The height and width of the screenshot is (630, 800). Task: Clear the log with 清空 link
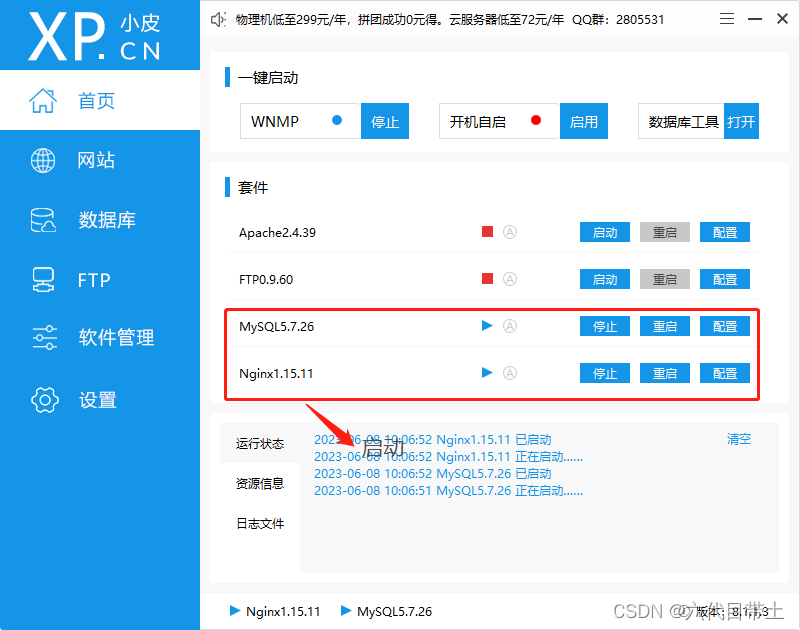[x=739, y=439]
